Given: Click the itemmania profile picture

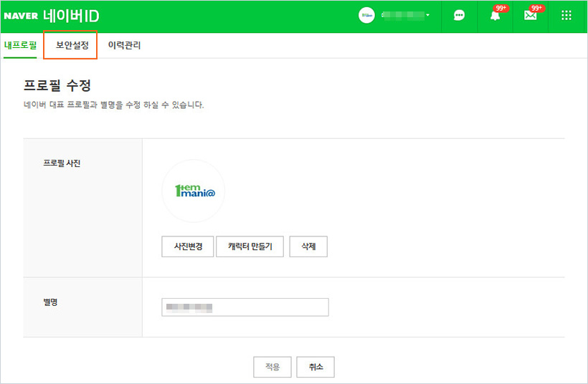Looking at the screenshot, I should [193, 191].
